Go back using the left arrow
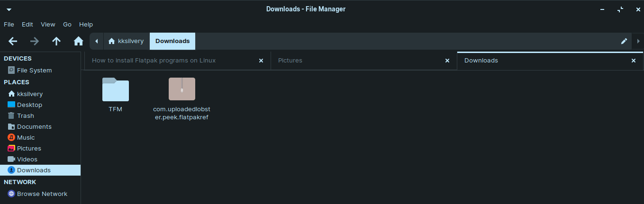Screen dimensions: 644x204 point(13,41)
